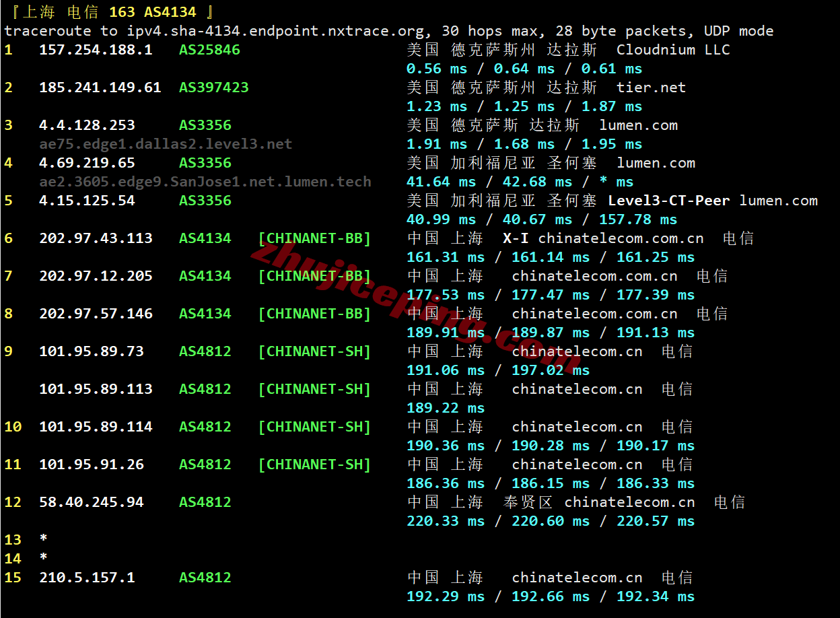The image size is (840, 618).
Task: Select hop 3 IP 4.4.128.253
Action: 87,125
